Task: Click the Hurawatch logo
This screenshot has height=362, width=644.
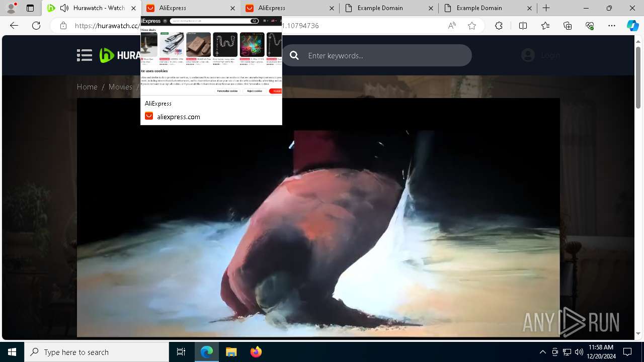Action: tap(120, 55)
